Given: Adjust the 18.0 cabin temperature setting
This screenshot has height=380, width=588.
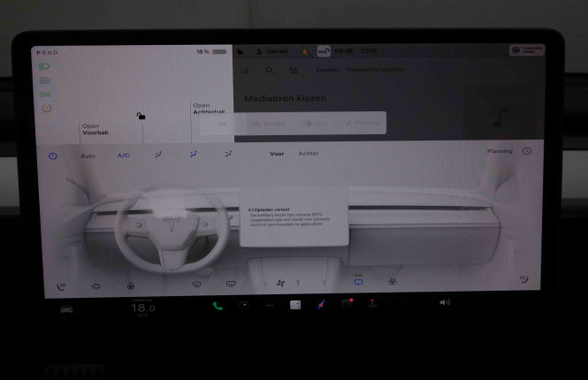Looking at the screenshot, I should 142,308.
